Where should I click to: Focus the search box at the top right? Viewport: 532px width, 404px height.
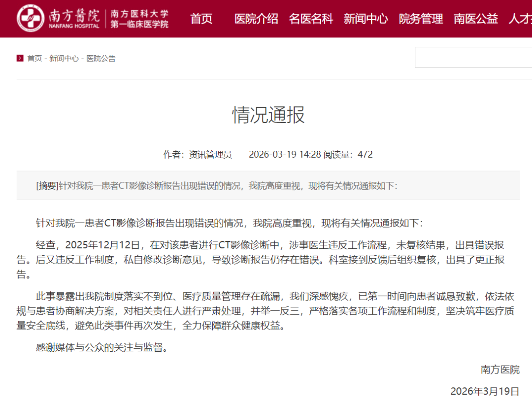pos(473,58)
